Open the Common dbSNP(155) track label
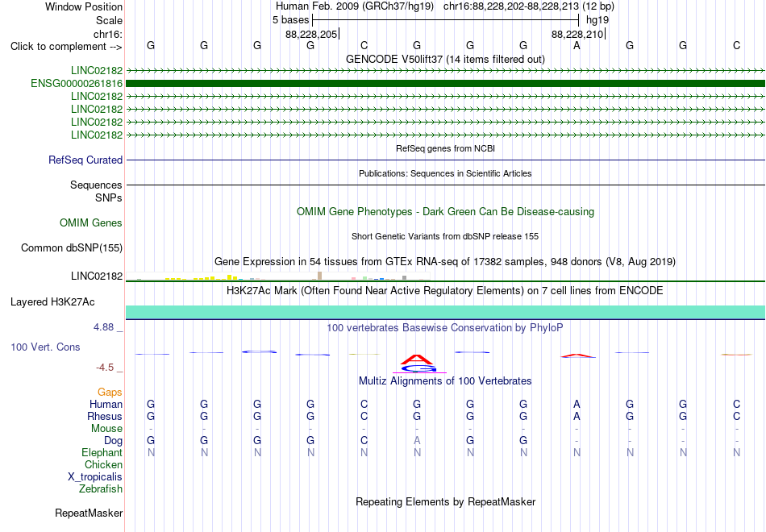 72,248
